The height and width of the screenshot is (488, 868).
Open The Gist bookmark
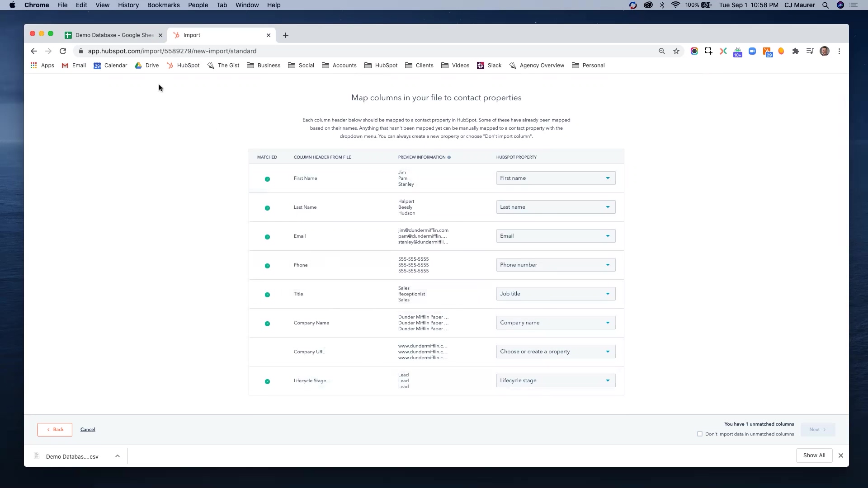point(223,66)
